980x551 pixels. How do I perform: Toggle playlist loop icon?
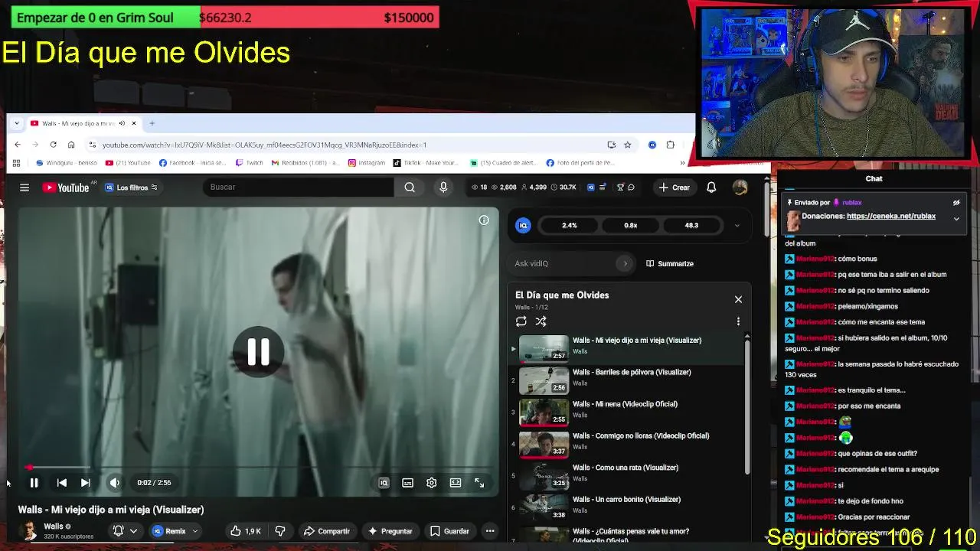(521, 321)
